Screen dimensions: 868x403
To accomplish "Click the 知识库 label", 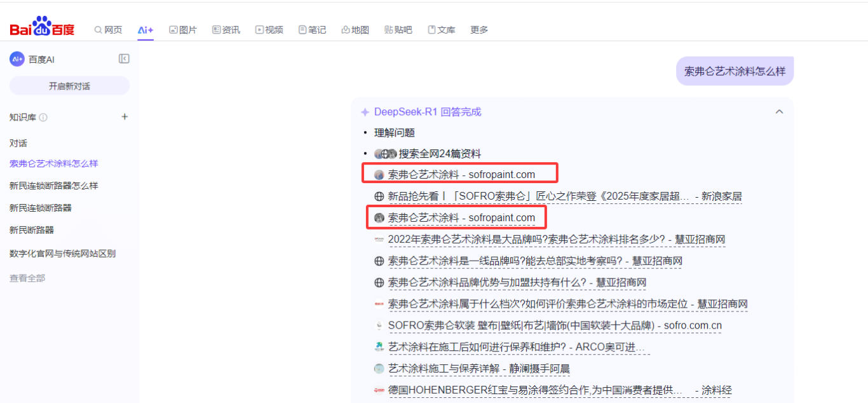I will [23, 117].
